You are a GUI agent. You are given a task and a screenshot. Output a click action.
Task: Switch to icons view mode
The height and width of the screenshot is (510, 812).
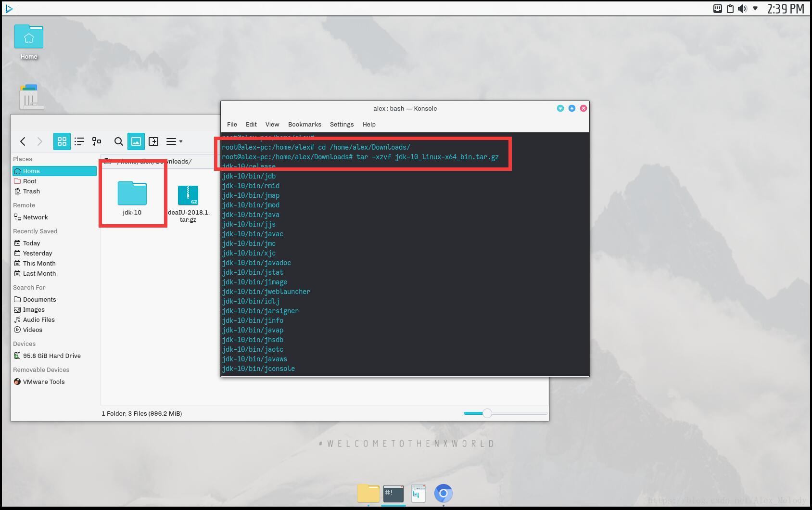(62, 141)
